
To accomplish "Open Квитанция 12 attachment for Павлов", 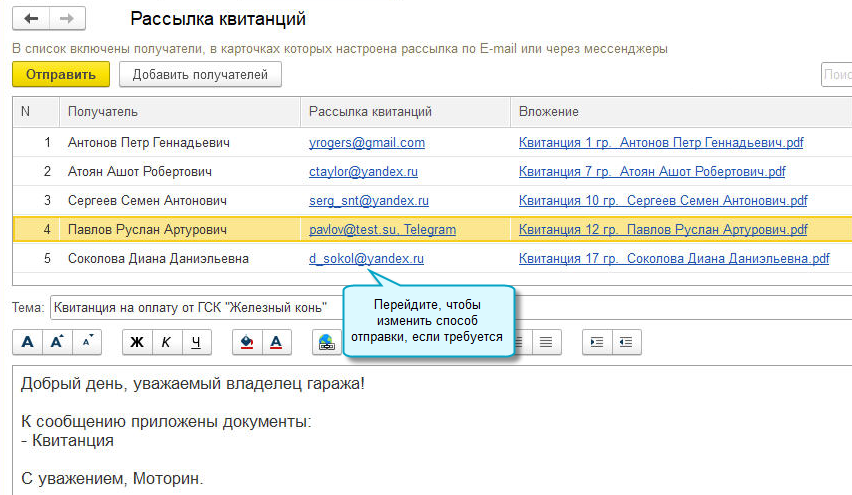I will 662,230.
